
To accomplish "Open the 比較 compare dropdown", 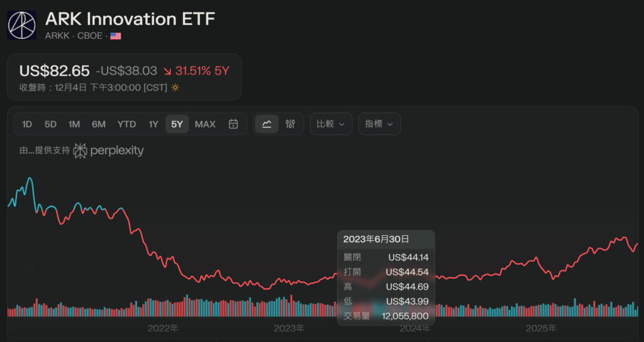I will [x=331, y=124].
